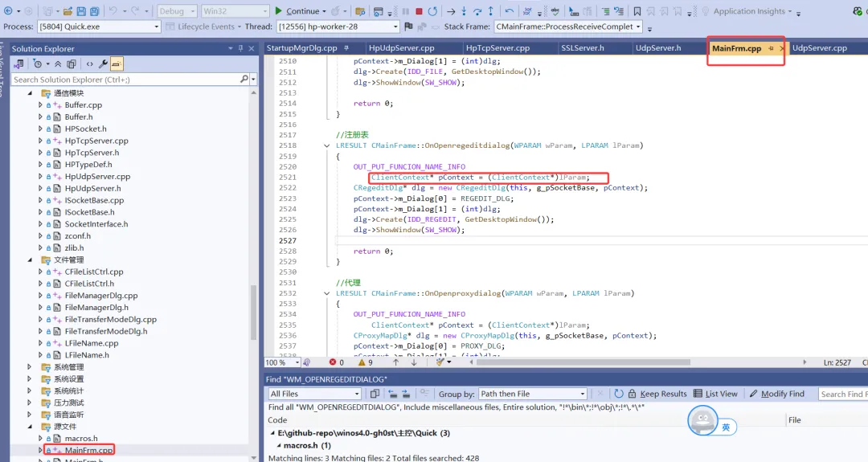Open the 100 % zoom level dropdown
The image size is (868, 462).
pyautogui.click(x=282, y=362)
